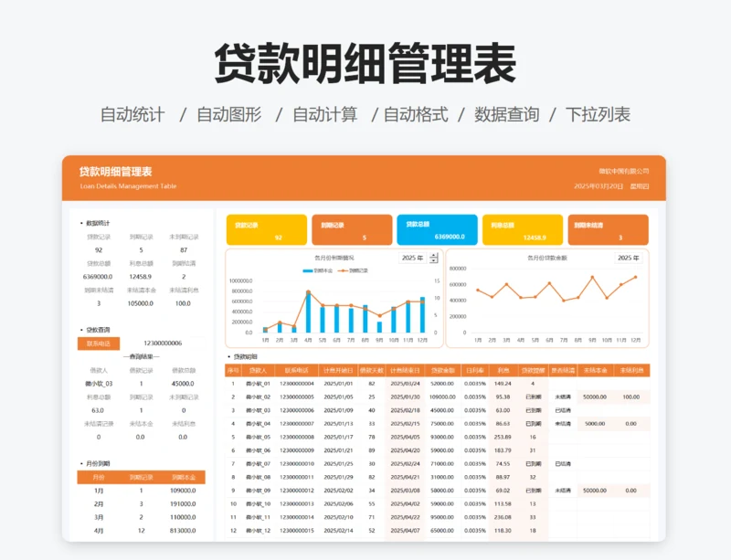Image resolution: width=731 pixels, height=560 pixels.
Task: Select the orange 到期记录 summary card
Action: coord(352,230)
